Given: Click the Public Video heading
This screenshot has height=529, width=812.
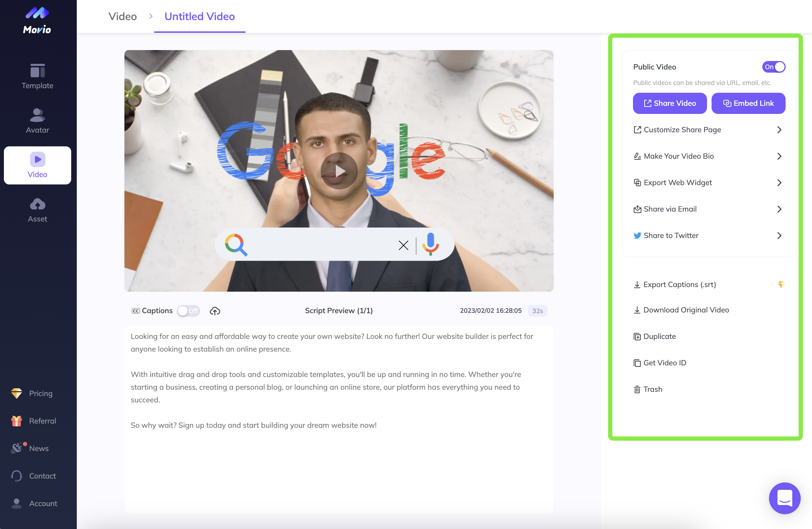Looking at the screenshot, I should tap(654, 67).
